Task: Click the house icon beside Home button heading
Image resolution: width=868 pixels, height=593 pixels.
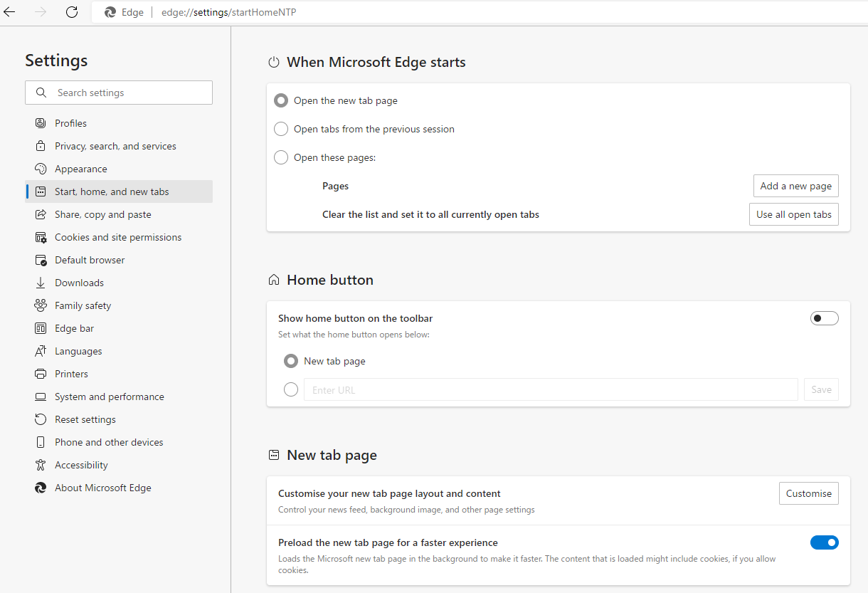Action: coord(274,280)
